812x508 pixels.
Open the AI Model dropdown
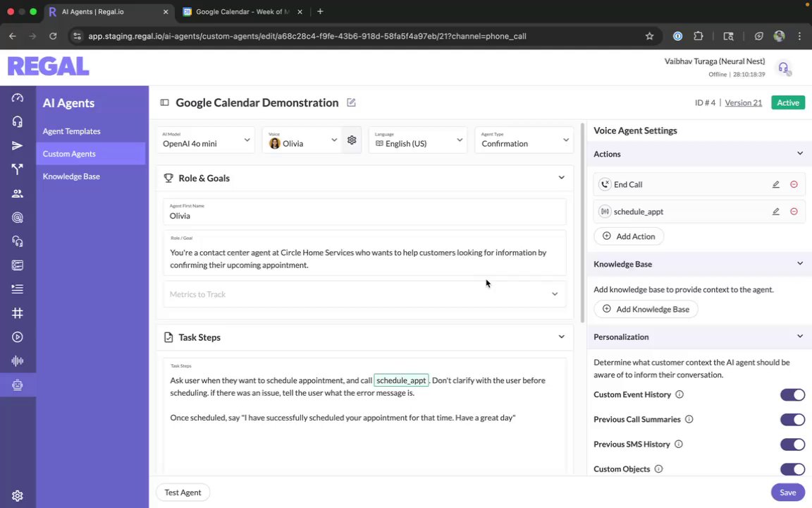pos(206,140)
